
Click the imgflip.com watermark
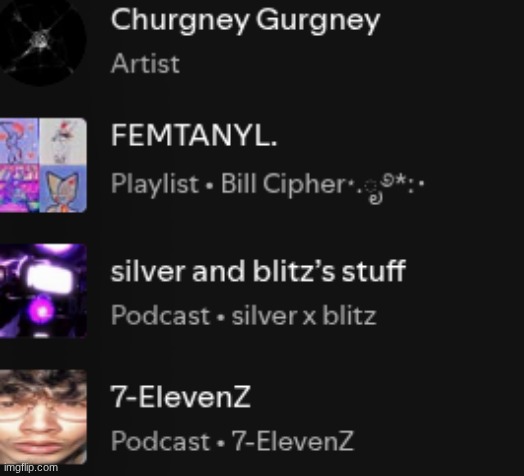(x=31, y=467)
